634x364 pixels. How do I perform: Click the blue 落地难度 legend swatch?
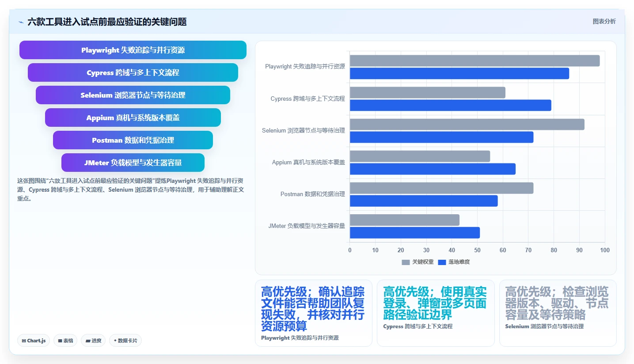(442, 262)
